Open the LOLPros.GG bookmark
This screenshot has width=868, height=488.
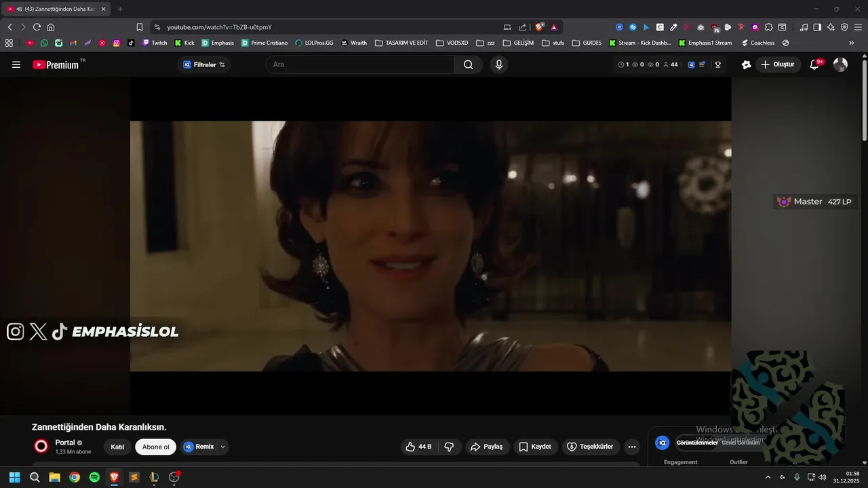tap(314, 43)
